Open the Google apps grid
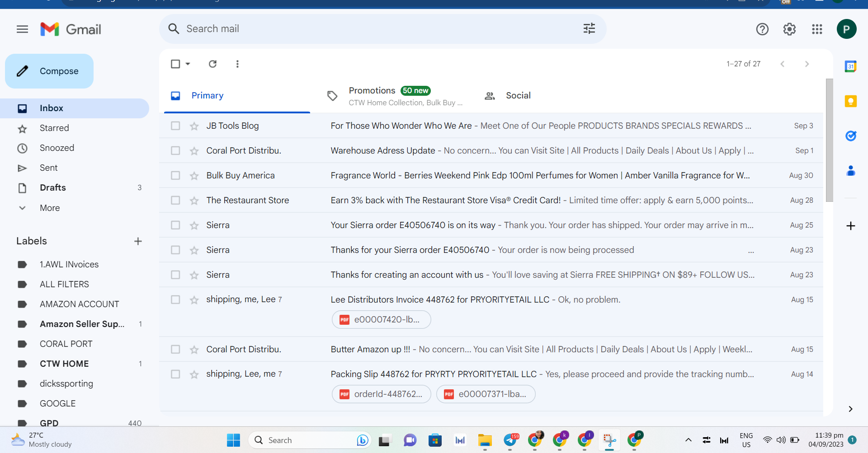Image resolution: width=868 pixels, height=453 pixels. [x=817, y=29]
